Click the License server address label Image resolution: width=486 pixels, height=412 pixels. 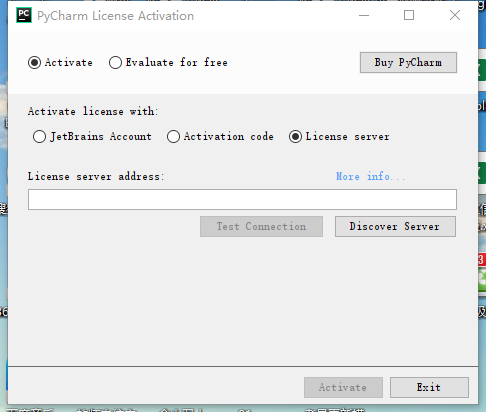click(x=96, y=176)
